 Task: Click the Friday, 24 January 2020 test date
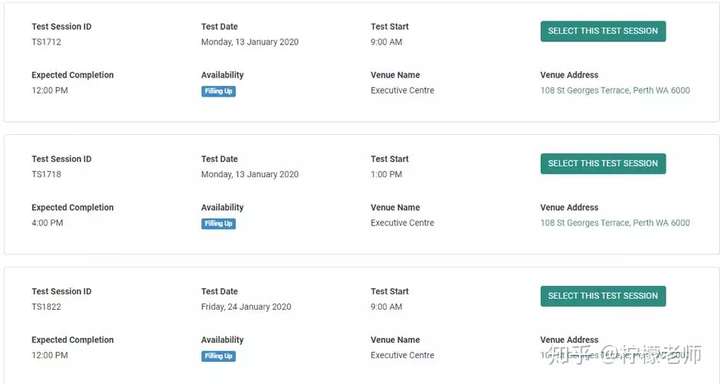coord(246,307)
